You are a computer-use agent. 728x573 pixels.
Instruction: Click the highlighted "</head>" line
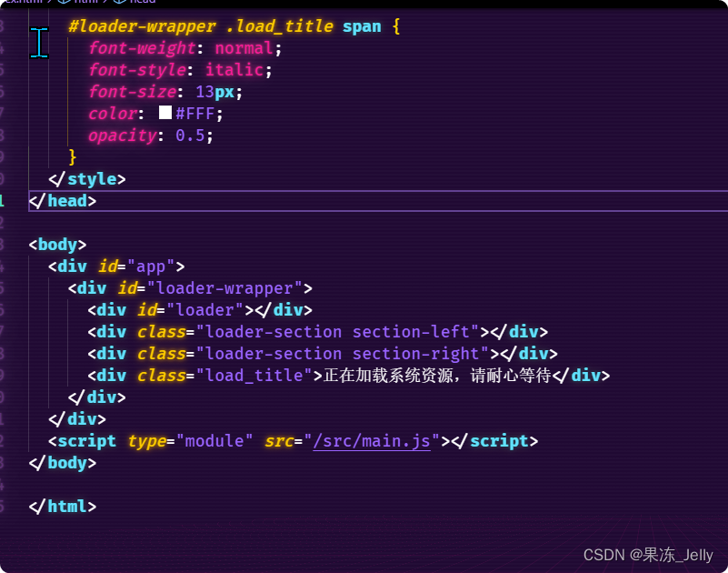point(378,201)
